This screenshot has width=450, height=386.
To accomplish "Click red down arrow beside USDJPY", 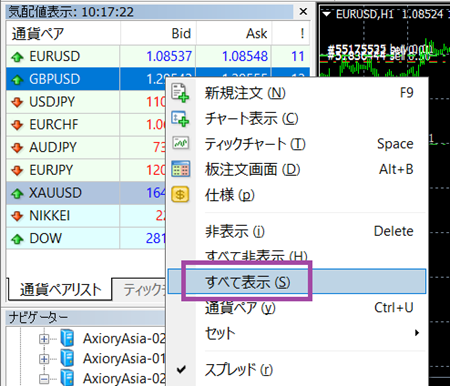I will pyautogui.click(x=17, y=102).
